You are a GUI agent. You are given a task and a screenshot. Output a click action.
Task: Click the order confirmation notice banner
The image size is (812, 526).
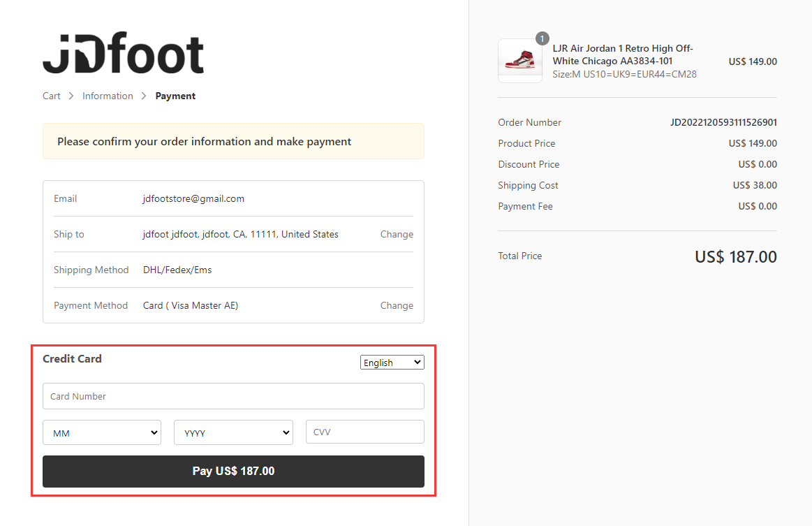[234, 142]
